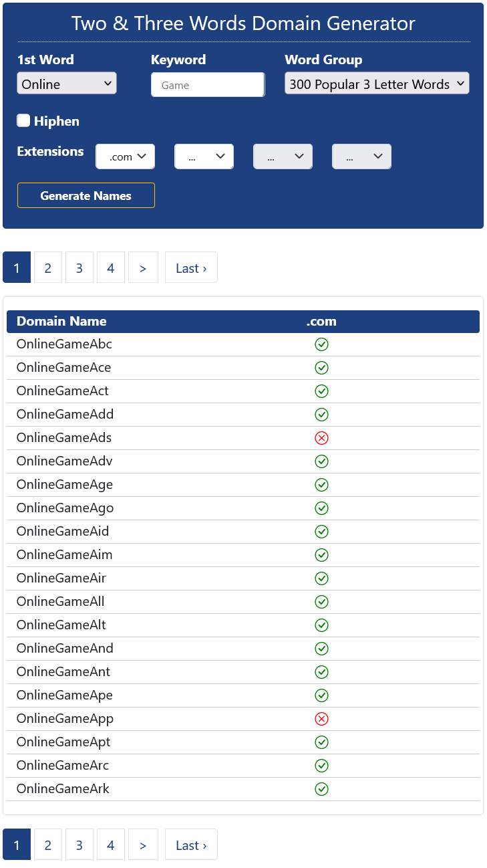Click the OnlineGameAll domain name row
This screenshot has height=868, width=487.
click(x=61, y=602)
